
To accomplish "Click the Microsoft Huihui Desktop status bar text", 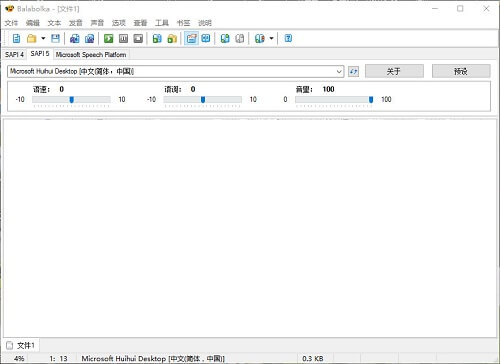I will pos(153,359).
